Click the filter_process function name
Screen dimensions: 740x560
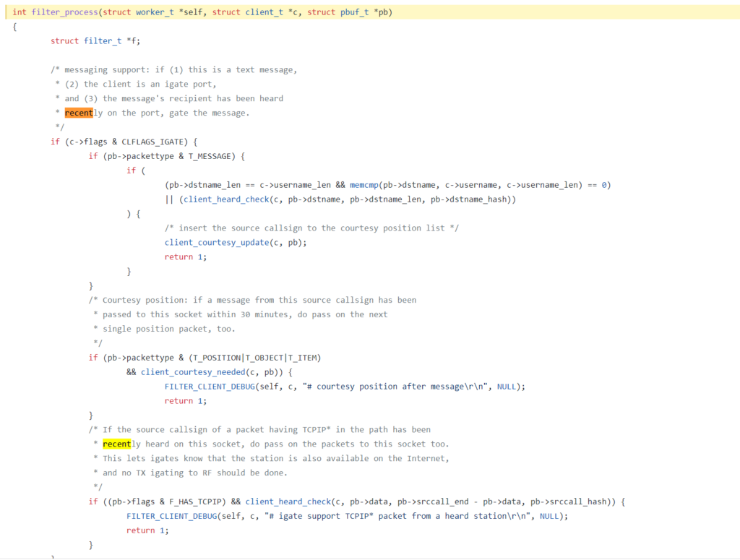[x=64, y=12]
